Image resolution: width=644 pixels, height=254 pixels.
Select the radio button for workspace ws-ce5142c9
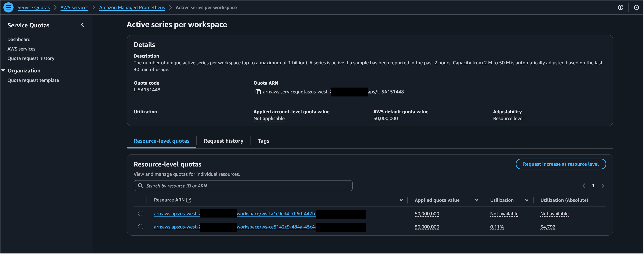pyautogui.click(x=141, y=227)
